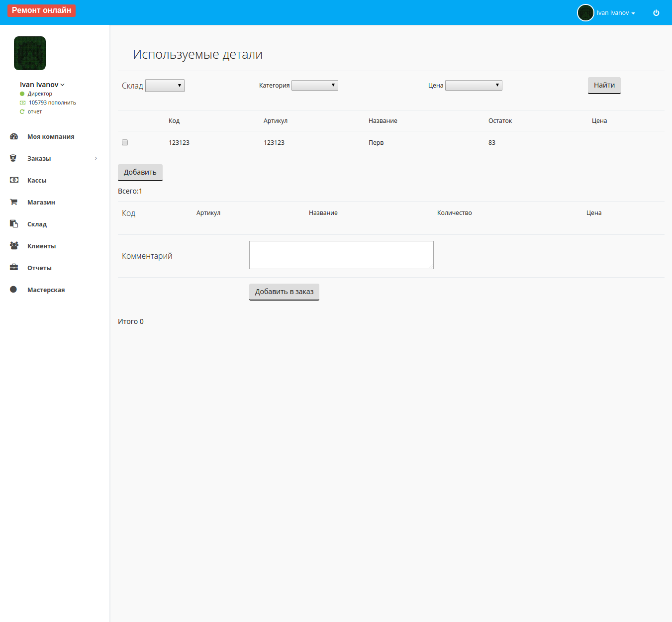Click the Ремонт онлайн logo link
672x622 pixels.
pyautogui.click(x=41, y=10)
